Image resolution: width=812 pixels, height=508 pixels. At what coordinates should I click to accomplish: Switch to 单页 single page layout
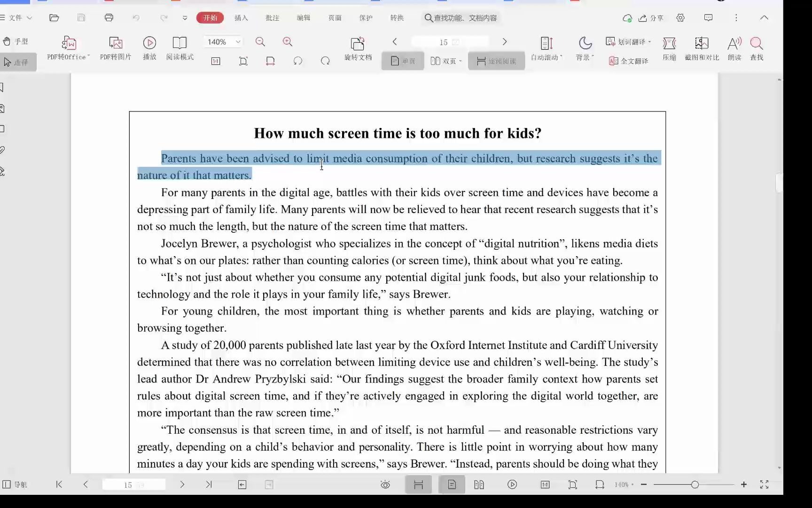click(403, 61)
